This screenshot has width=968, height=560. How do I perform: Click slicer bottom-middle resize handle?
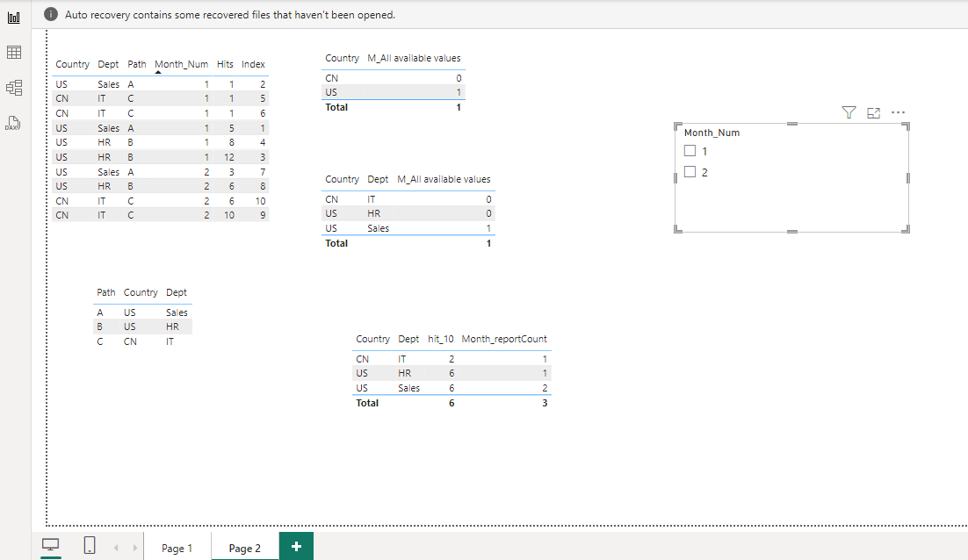click(x=792, y=231)
